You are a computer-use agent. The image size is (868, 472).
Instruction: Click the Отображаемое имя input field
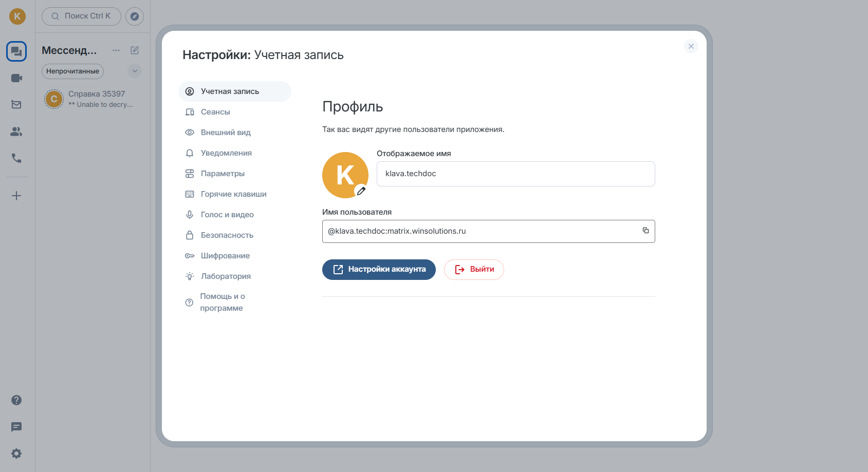click(x=515, y=174)
